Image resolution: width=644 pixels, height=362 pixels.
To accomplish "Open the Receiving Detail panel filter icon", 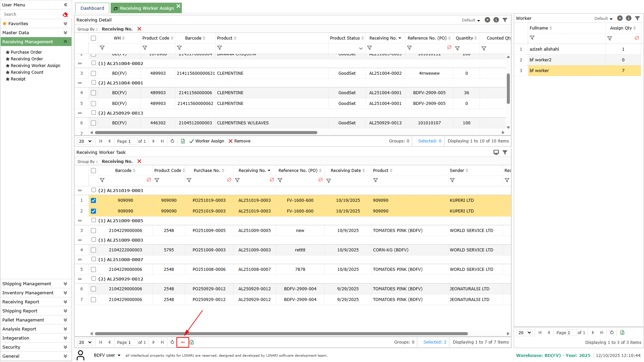I will pyautogui.click(x=505, y=20).
